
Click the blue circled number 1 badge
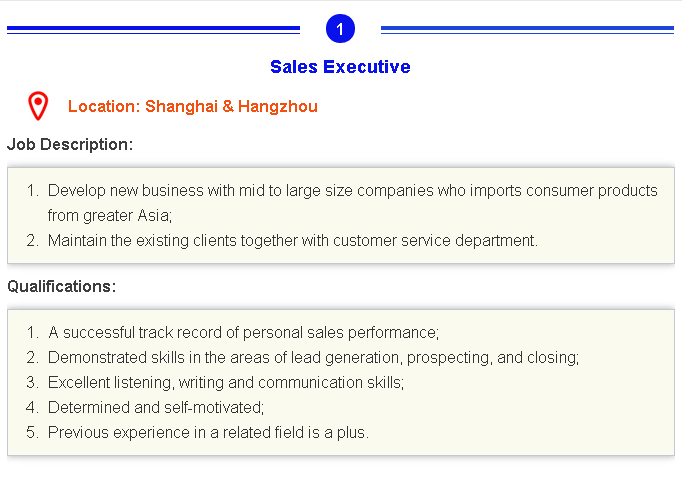coord(340,29)
